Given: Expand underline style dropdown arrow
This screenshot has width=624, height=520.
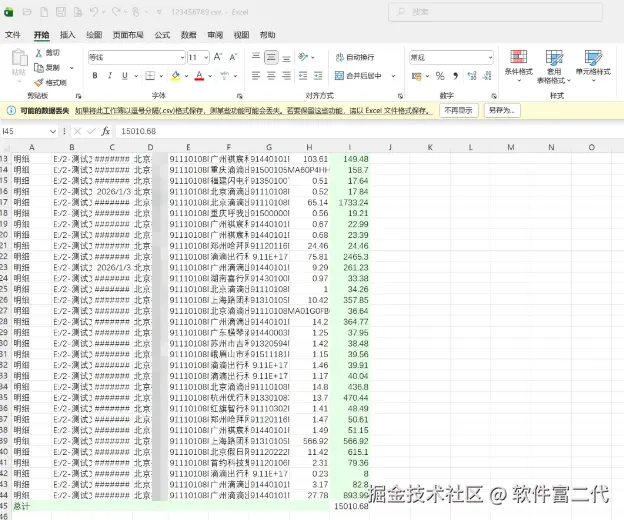Looking at the screenshot, I should [136, 76].
